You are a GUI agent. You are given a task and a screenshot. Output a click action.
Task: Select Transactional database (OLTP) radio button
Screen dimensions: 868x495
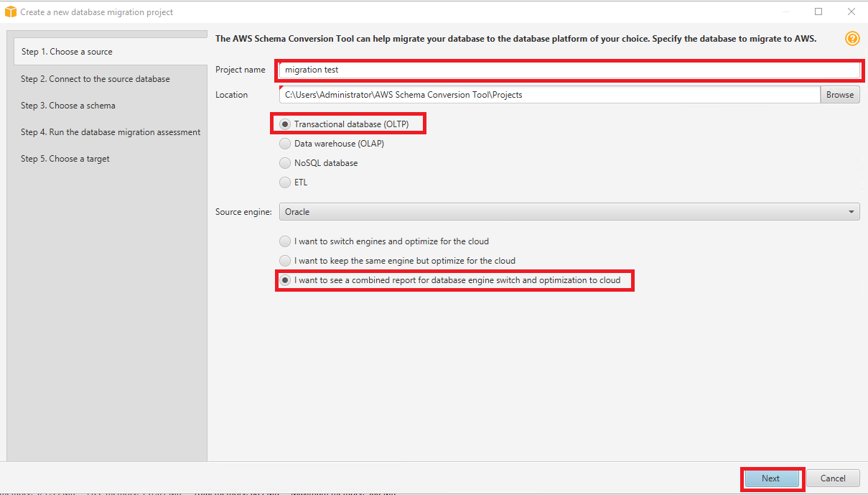tap(285, 124)
